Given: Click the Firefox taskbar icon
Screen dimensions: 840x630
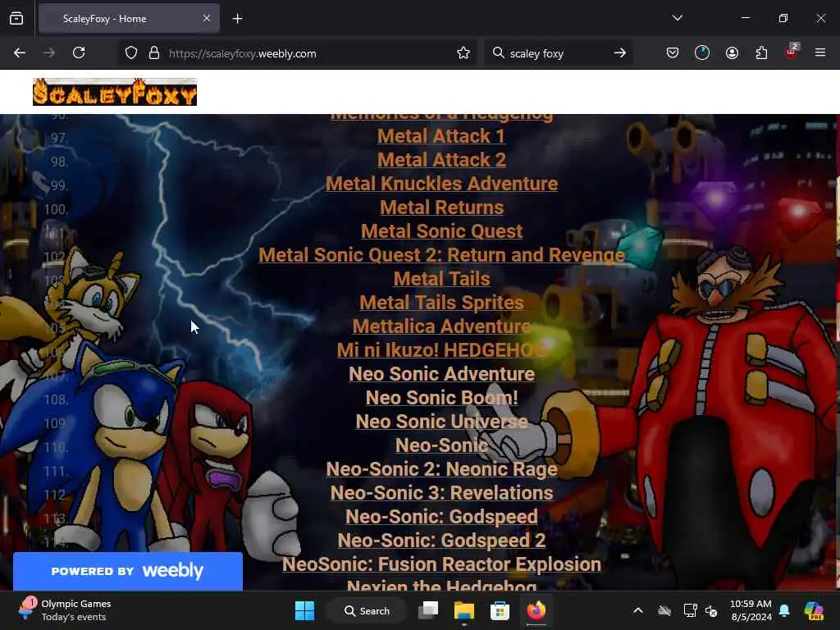Looking at the screenshot, I should coord(536,610).
